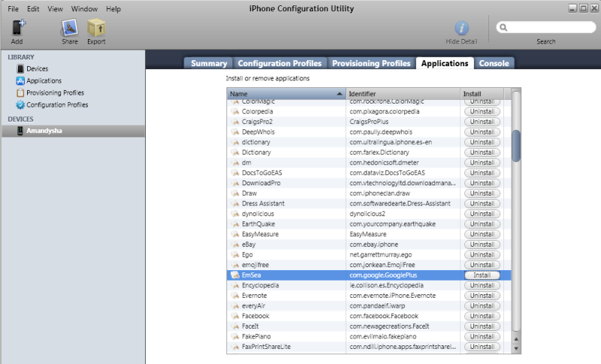Select the emojifree row name
This screenshot has width=601, height=364.
pyautogui.click(x=255, y=265)
